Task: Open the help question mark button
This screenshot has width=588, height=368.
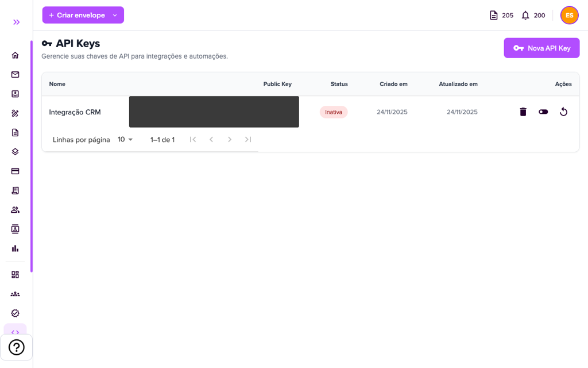Action: point(17,347)
